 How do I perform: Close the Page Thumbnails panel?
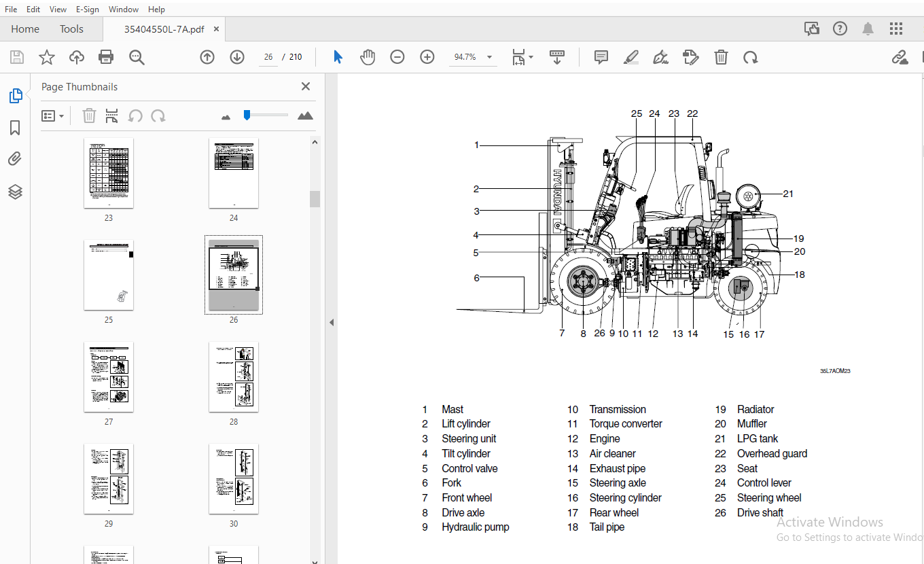coord(306,86)
